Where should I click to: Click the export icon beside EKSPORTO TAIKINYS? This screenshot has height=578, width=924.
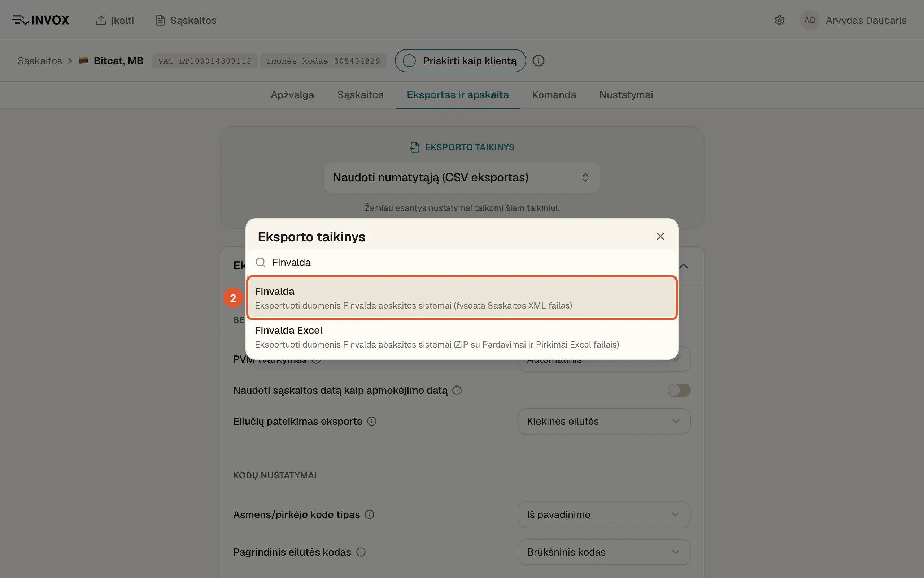click(x=415, y=147)
